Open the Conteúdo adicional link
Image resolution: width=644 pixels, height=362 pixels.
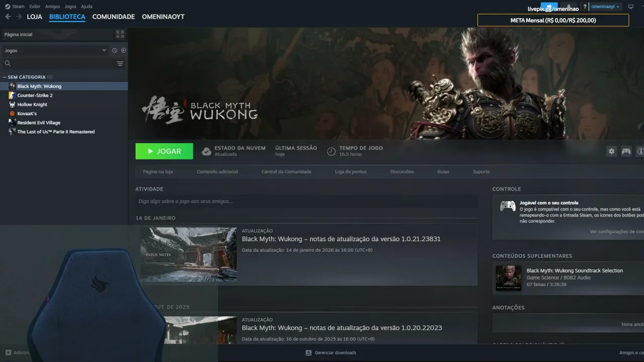pos(217,172)
